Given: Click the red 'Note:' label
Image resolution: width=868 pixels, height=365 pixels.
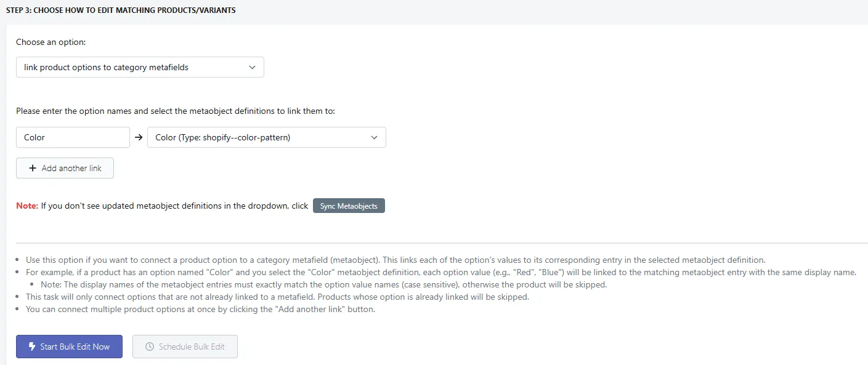Looking at the screenshot, I should click(27, 206).
